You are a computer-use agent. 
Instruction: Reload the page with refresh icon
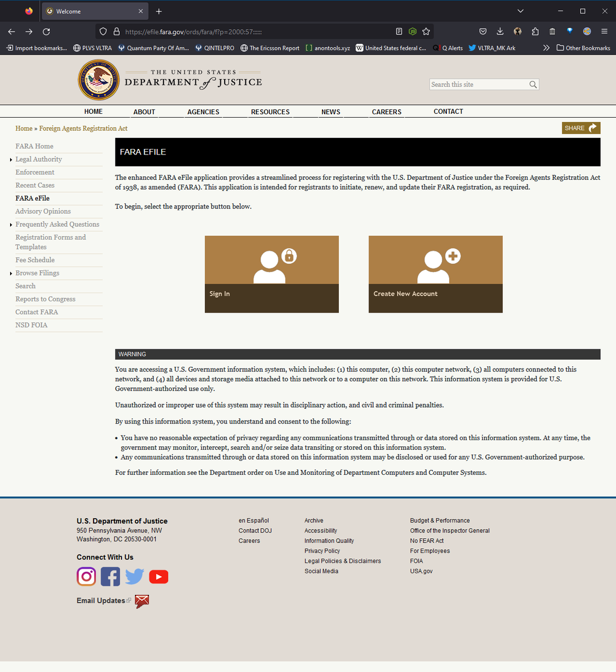(x=46, y=31)
